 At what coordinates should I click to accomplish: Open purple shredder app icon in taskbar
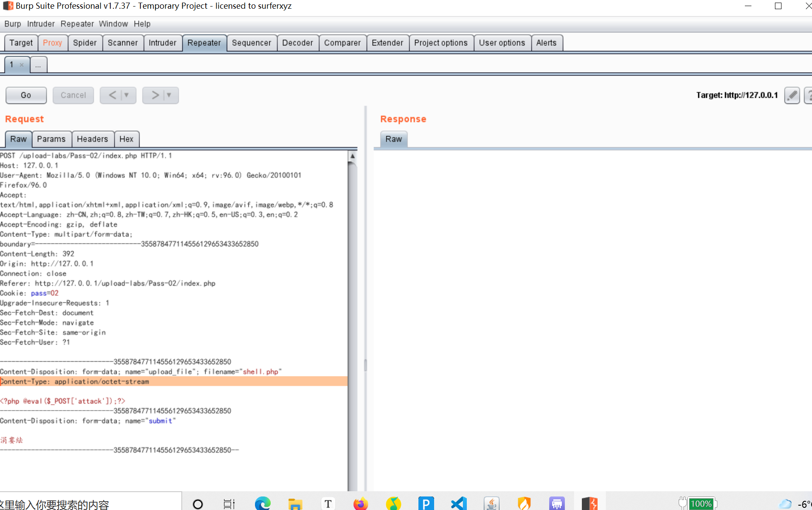coord(557,504)
